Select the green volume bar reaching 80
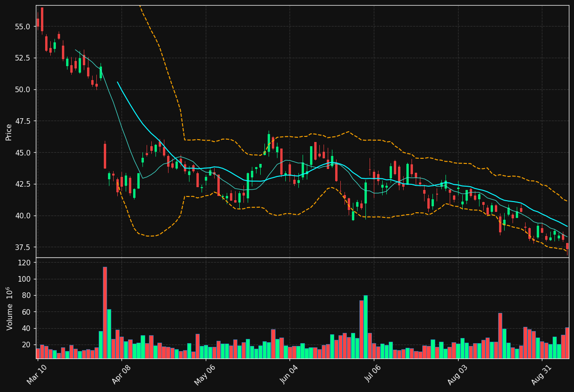 (365, 327)
